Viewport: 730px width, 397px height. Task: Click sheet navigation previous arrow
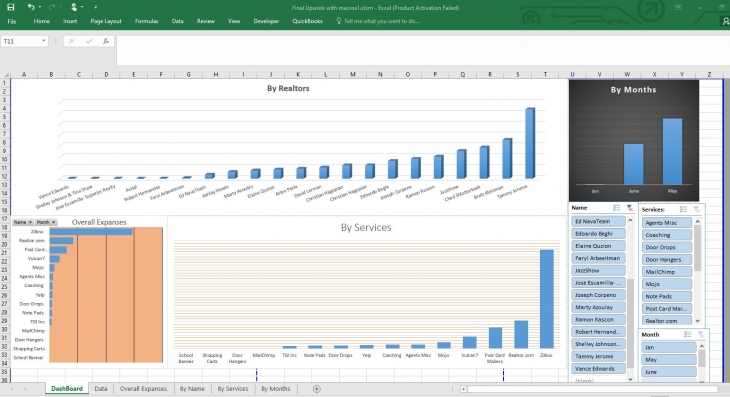(x=12, y=389)
